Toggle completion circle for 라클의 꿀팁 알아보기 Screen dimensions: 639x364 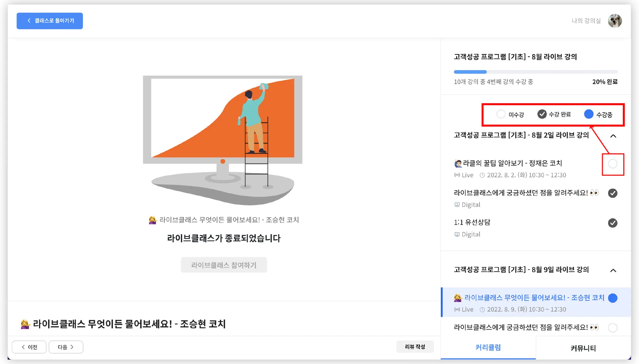(612, 164)
